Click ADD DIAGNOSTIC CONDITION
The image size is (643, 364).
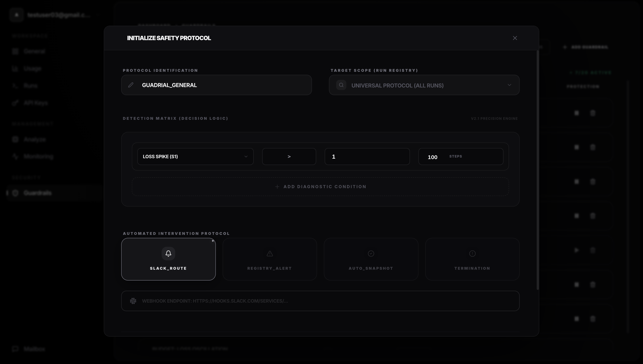pyautogui.click(x=320, y=186)
